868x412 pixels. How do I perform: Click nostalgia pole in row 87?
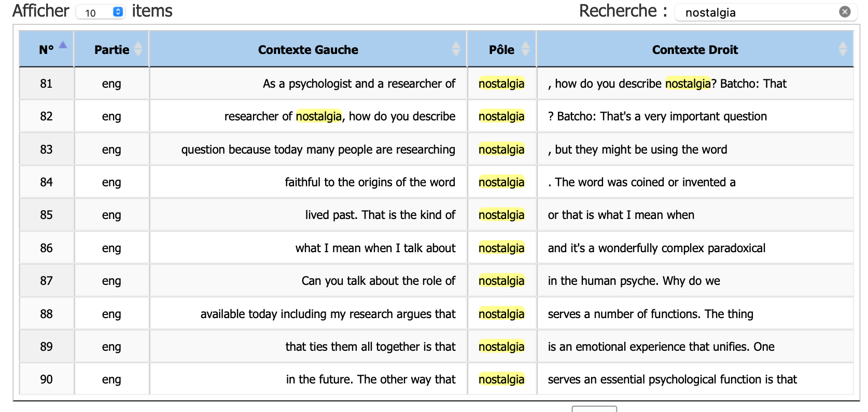click(x=501, y=281)
